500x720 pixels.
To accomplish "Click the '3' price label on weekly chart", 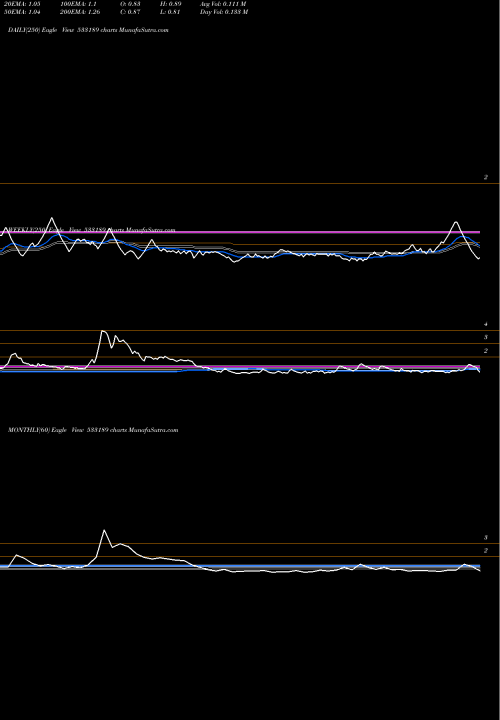I will [x=486, y=337].
